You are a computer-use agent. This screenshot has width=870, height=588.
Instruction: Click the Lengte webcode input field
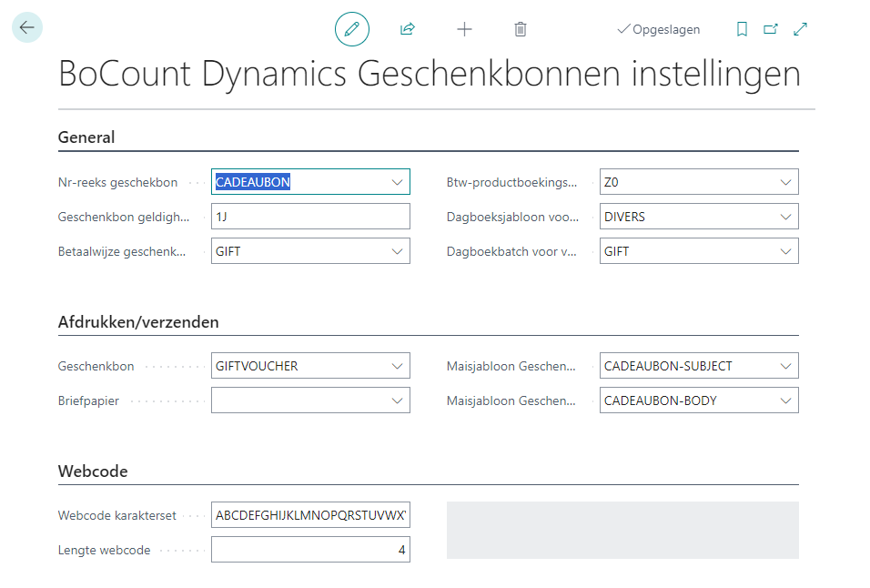point(310,550)
